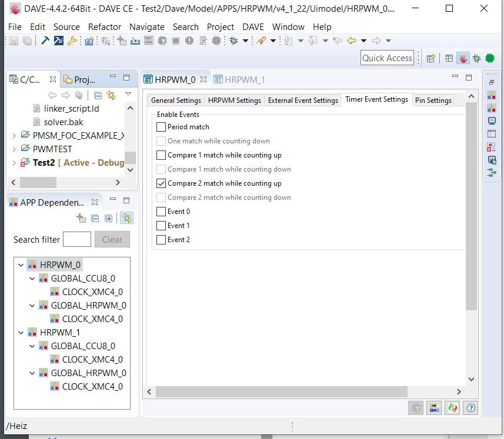504x439 pixels.
Task: Enable the Period match checkbox
Action: point(161,127)
